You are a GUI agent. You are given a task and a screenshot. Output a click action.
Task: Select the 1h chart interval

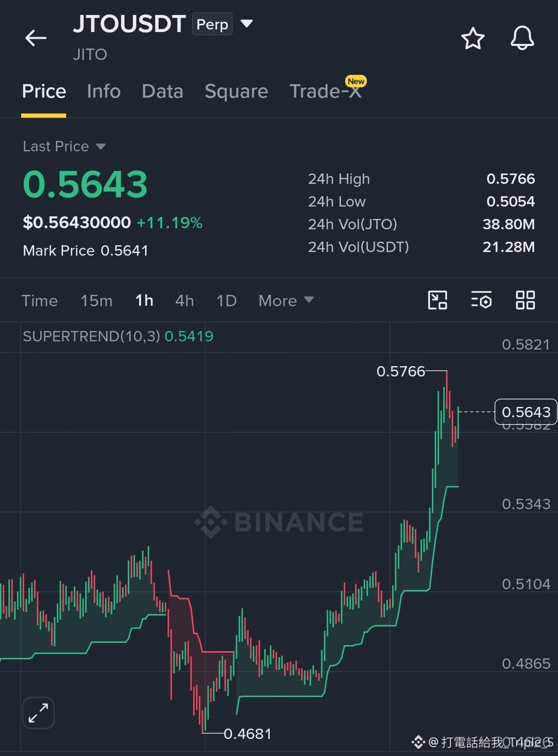coord(144,301)
